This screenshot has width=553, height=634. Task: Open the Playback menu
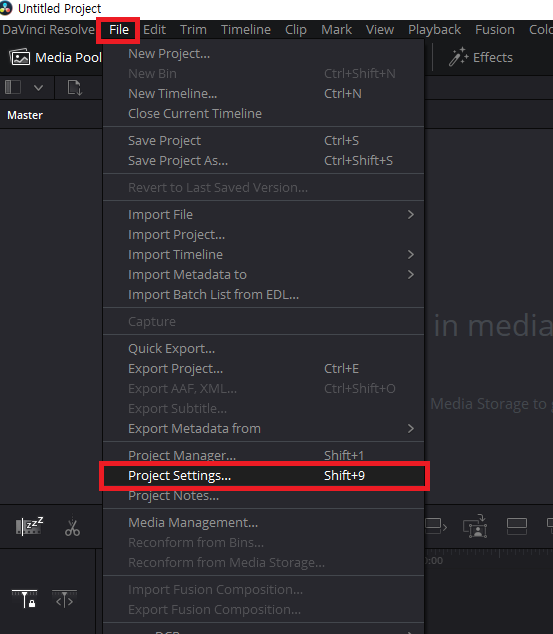pos(434,30)
